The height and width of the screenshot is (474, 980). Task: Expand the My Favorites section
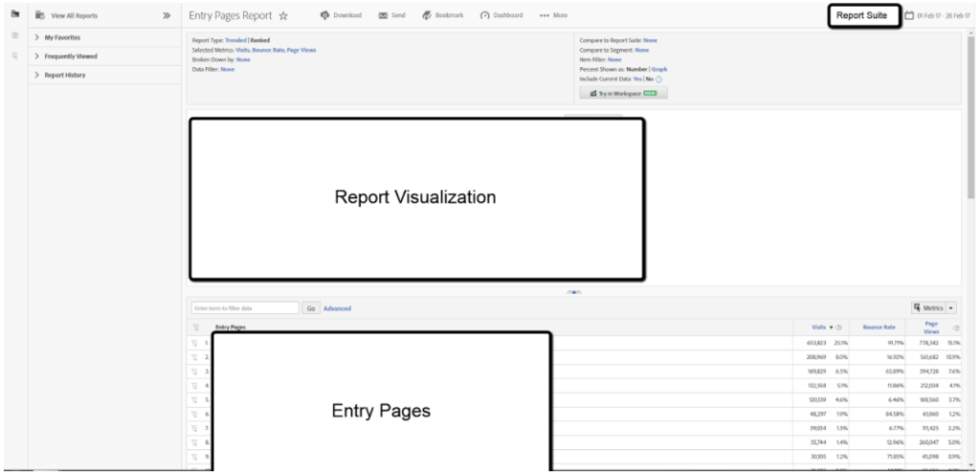[x=36, y=37]
